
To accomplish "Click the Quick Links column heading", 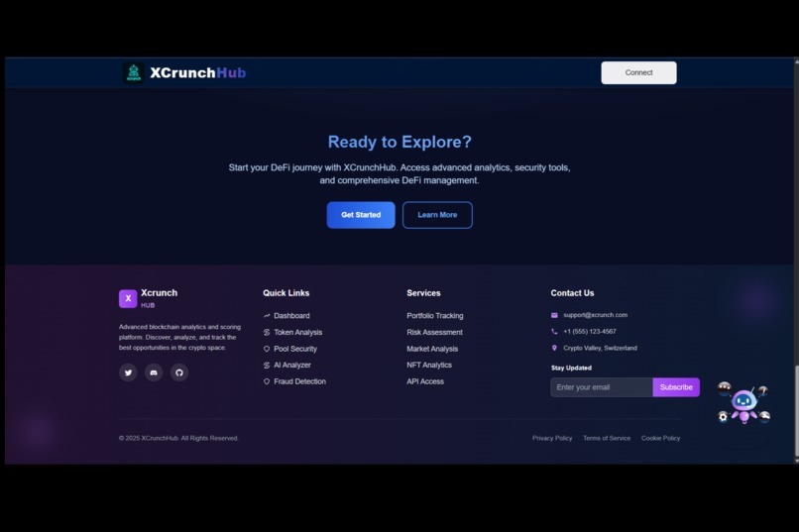I will (x=285, y=293).
